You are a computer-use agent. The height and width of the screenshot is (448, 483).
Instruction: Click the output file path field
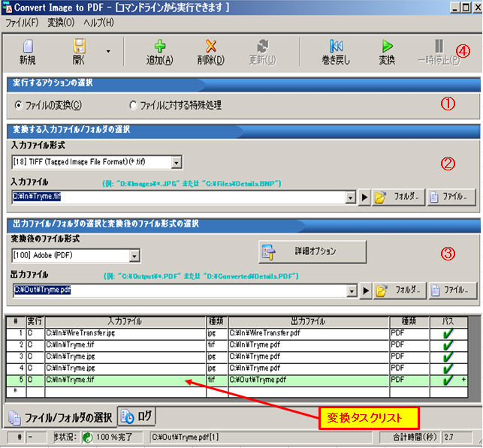(x=180, y=290)
